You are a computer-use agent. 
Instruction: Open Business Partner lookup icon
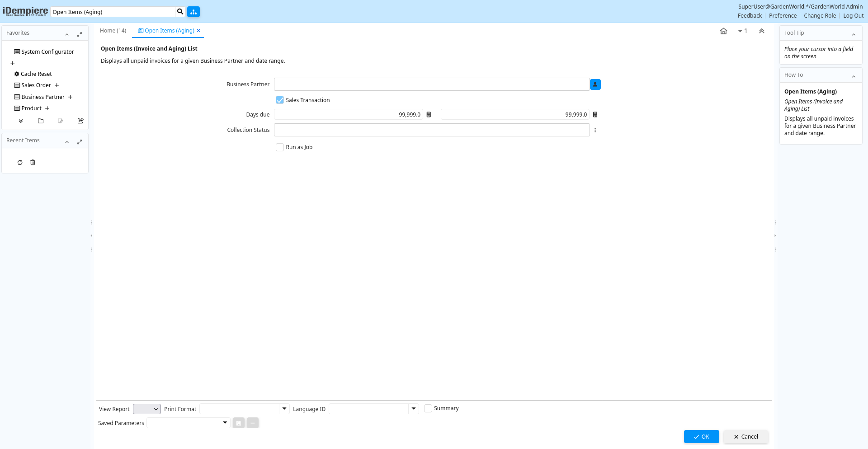[595, 84]
